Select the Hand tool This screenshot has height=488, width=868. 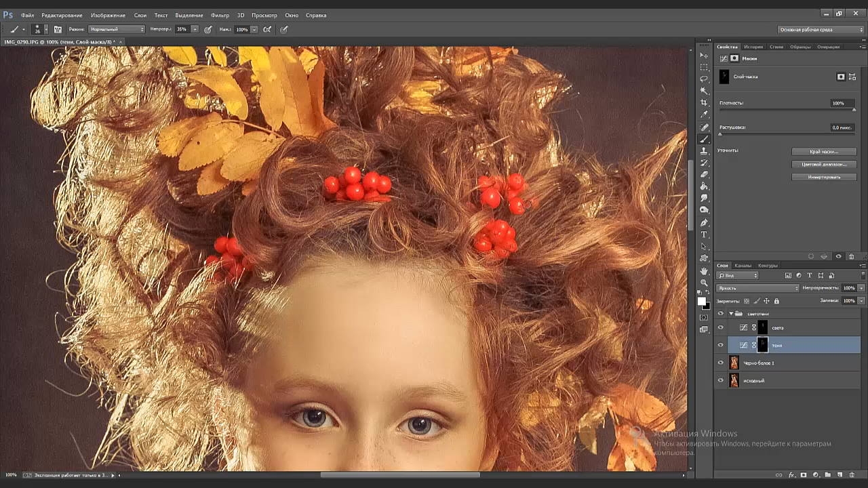pyautogui.click(x=704, y=271)
